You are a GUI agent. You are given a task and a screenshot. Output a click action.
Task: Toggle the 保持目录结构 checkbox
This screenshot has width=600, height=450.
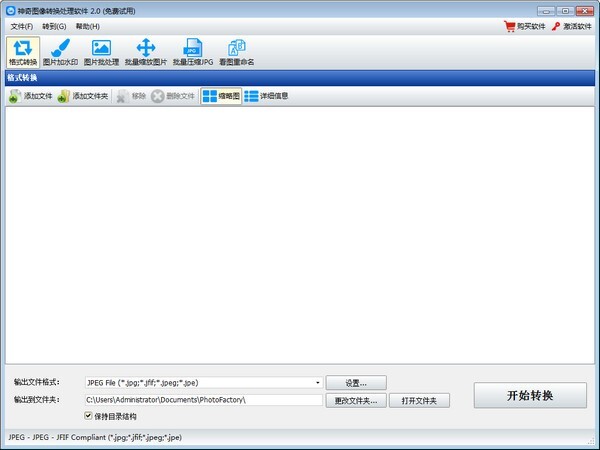click(x=88, y=416)
